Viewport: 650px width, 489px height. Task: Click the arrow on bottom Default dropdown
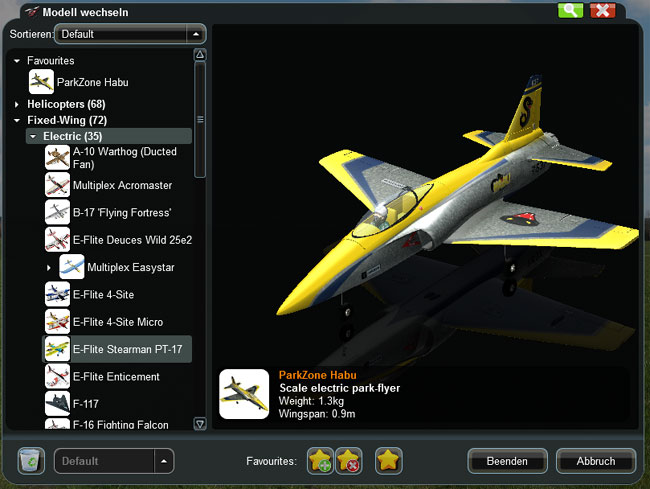164,461
